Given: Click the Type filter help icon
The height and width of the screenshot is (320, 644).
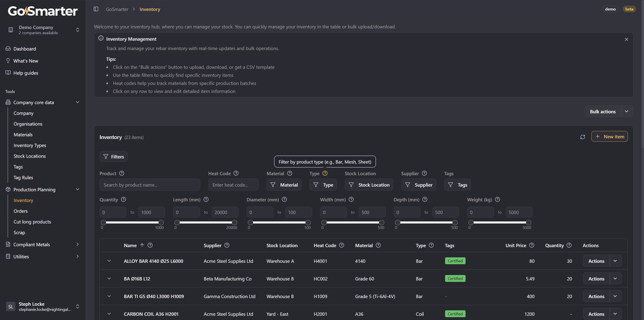Looking at the screenshot, I should click(325, 173).
